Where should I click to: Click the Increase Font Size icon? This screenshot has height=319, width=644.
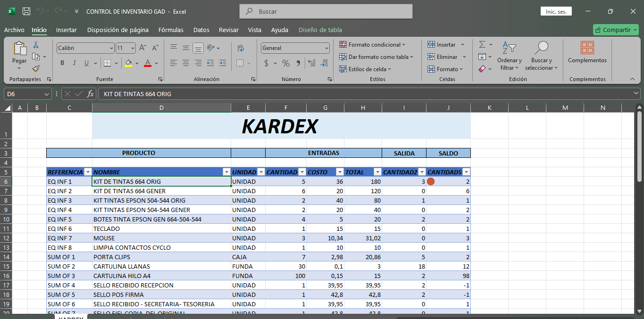[142, 48]
